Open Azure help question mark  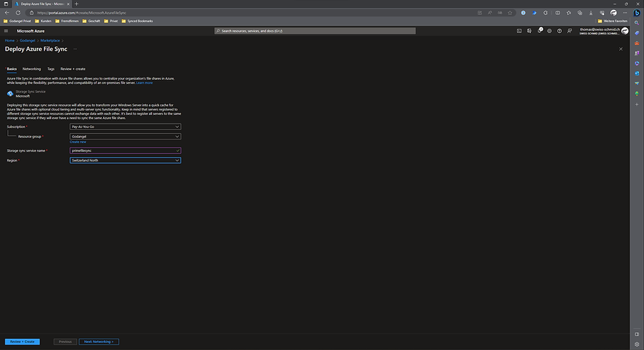click(559, 31)
